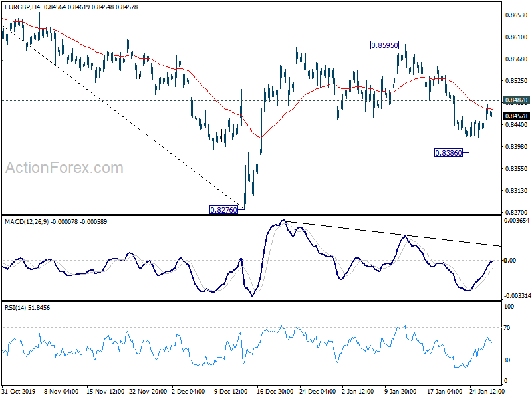The image size is (532, 399).
Task: Click the 0.84870 horizontal level marker
Action: 517,100
